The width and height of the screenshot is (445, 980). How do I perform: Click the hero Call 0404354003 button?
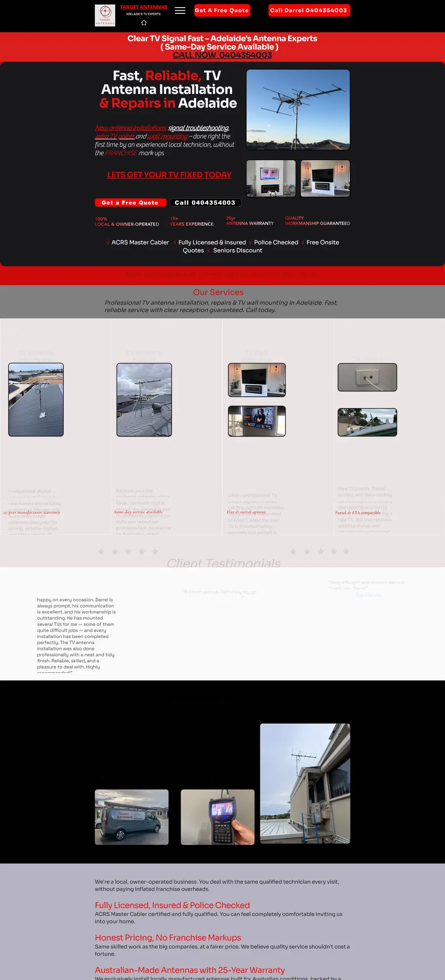[x=206, y=203]
